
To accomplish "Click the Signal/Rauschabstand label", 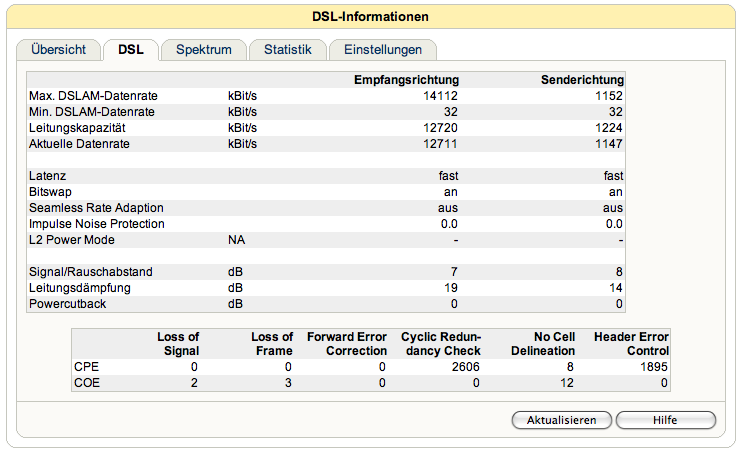I will pos(90,272).
